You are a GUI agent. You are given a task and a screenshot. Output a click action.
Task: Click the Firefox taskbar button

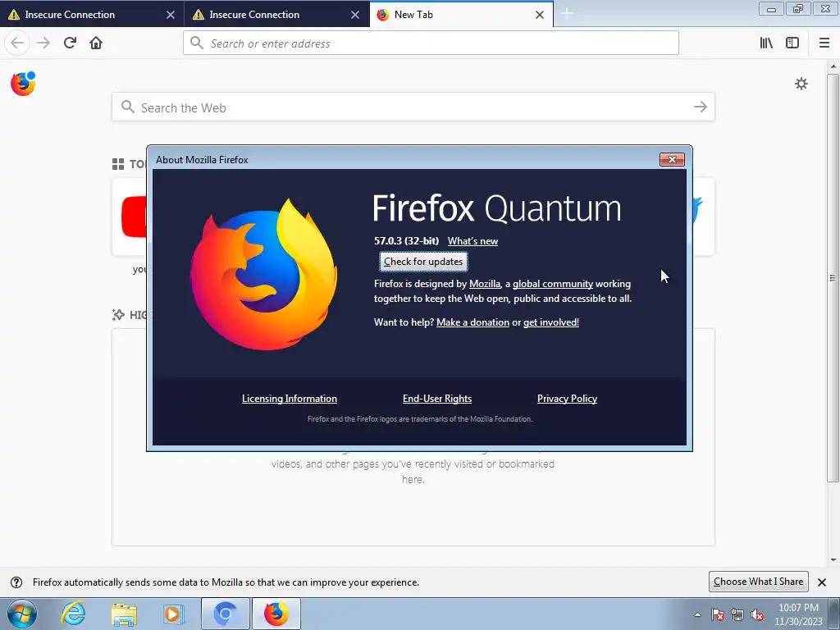click(276, 614)
